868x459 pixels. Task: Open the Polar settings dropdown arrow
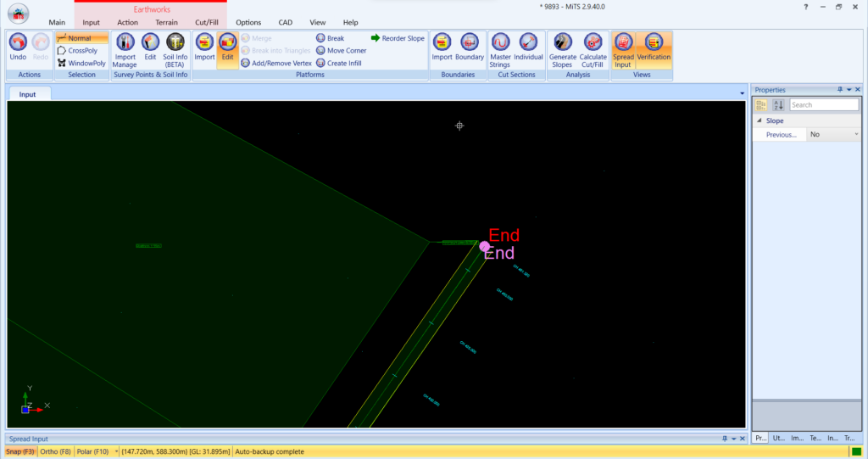tap(116, 451)
